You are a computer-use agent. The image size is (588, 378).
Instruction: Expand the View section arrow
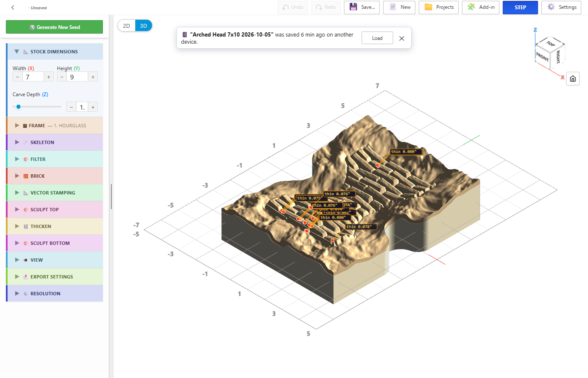(x=17, y=260)
